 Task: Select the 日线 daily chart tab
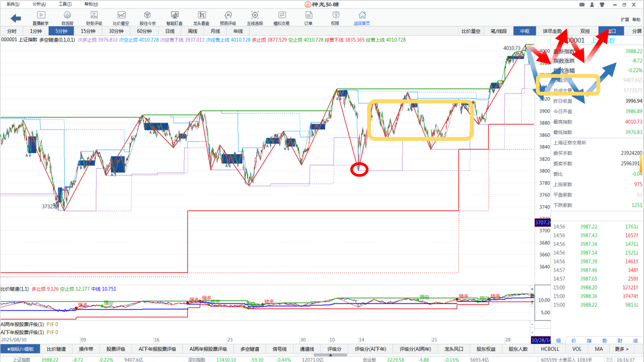[x=170, y=31]
